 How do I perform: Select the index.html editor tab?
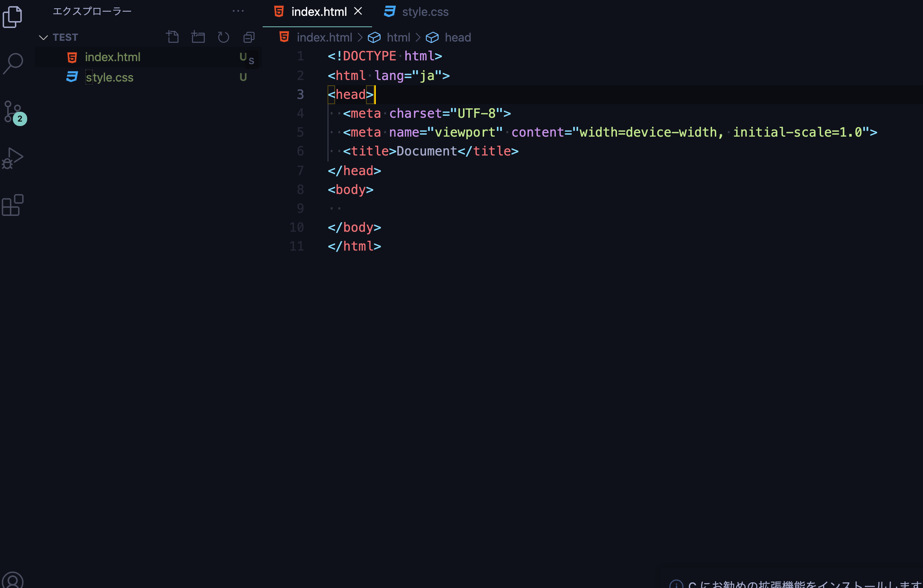click(318, 12)
